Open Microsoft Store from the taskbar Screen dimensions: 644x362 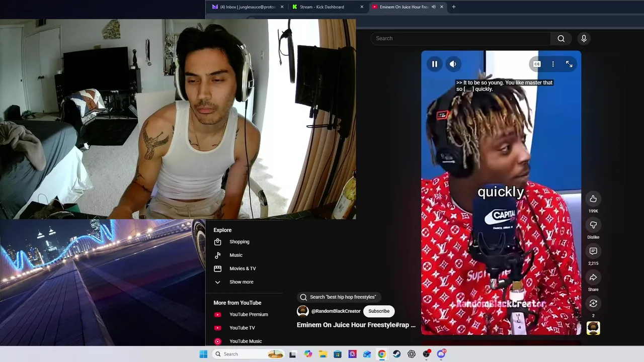338,354
